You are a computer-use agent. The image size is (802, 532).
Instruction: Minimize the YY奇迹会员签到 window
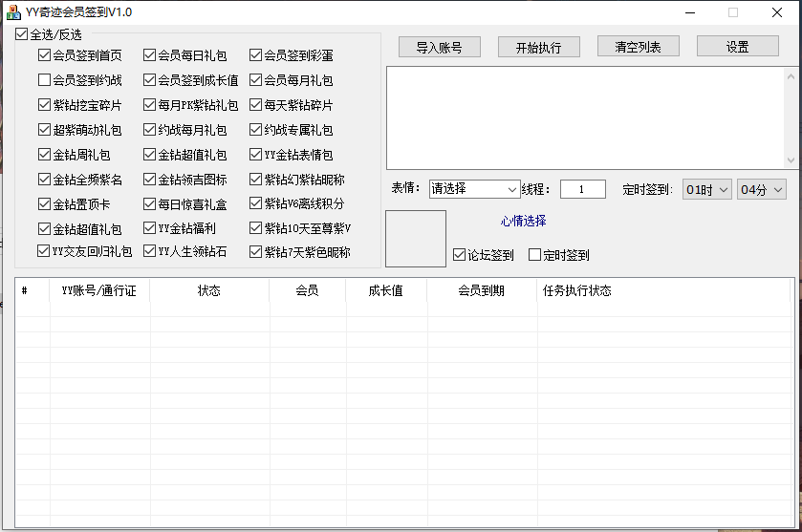pos(690,12)
